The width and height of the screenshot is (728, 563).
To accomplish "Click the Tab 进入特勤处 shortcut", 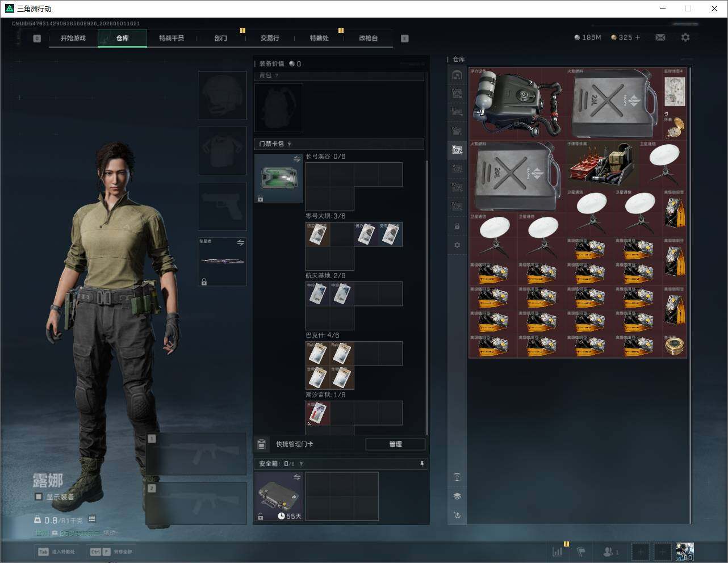I will pyautogui.click(x=56, y=552).
